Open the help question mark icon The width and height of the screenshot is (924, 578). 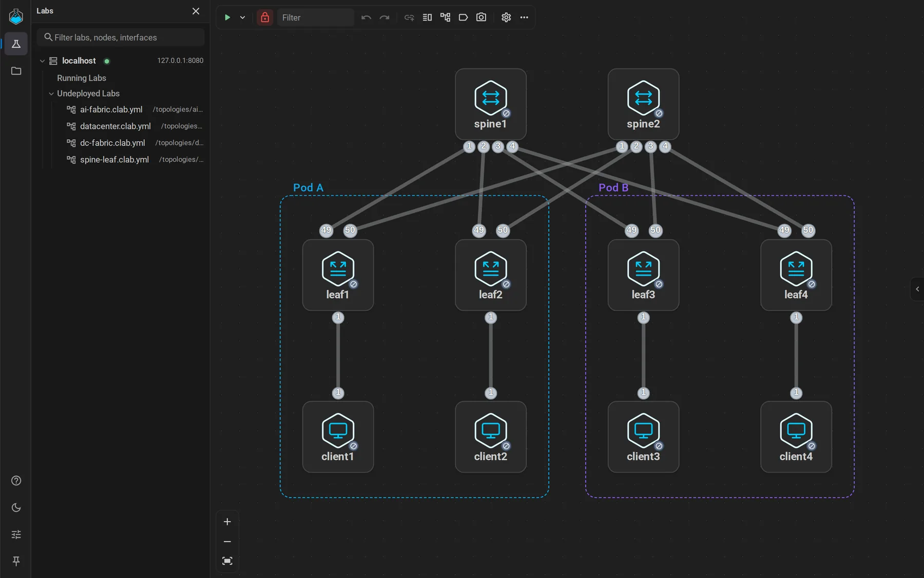point(16,480)
